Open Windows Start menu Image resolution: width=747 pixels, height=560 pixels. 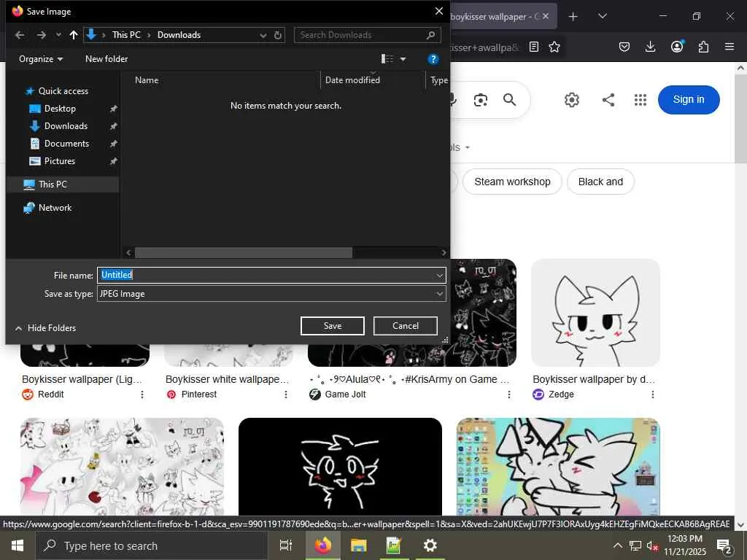(18, 545)
